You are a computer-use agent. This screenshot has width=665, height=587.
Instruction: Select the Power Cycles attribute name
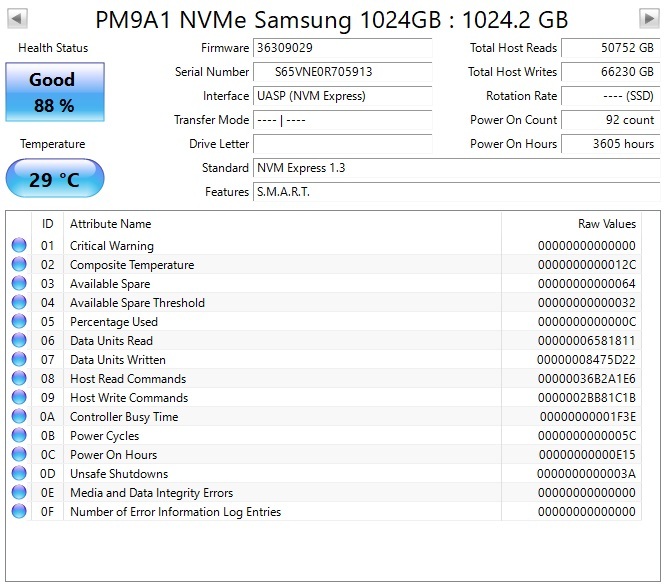[104, 436]
